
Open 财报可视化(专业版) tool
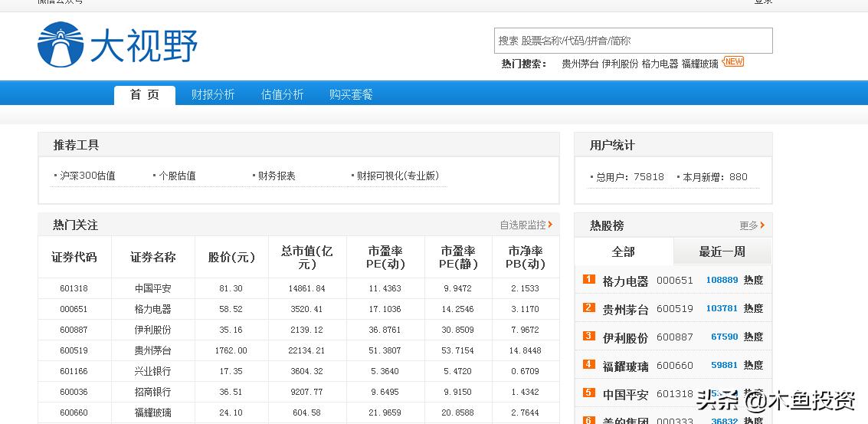tap(398, 176)
